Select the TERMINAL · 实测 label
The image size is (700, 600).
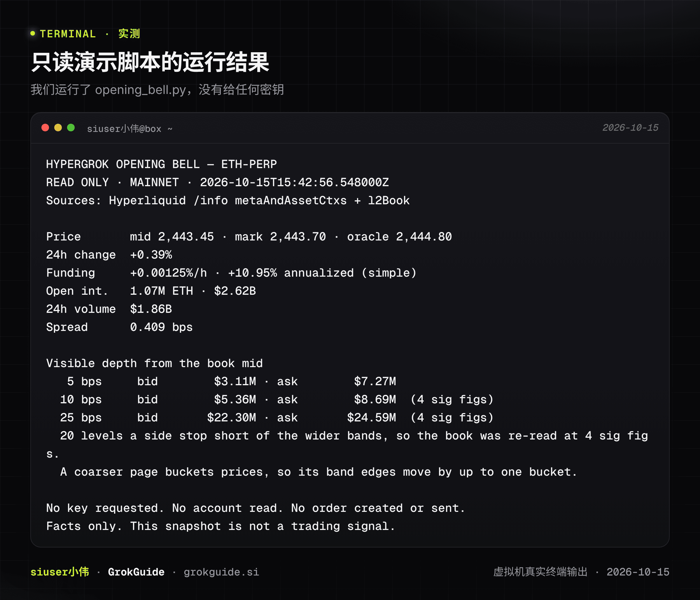90,34
